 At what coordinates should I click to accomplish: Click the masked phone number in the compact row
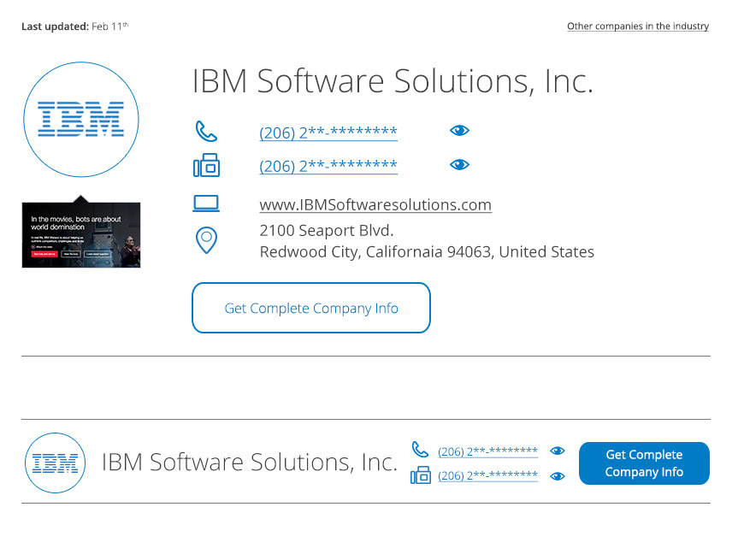[487, 451]
